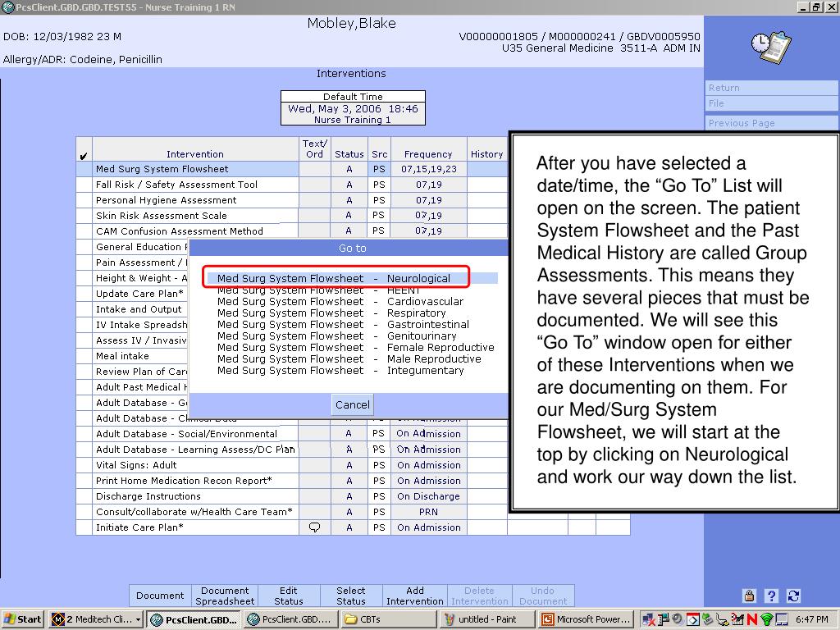Toggle the checkbox for Intake and Output row
840x630 pixels.
coord(84,309)
